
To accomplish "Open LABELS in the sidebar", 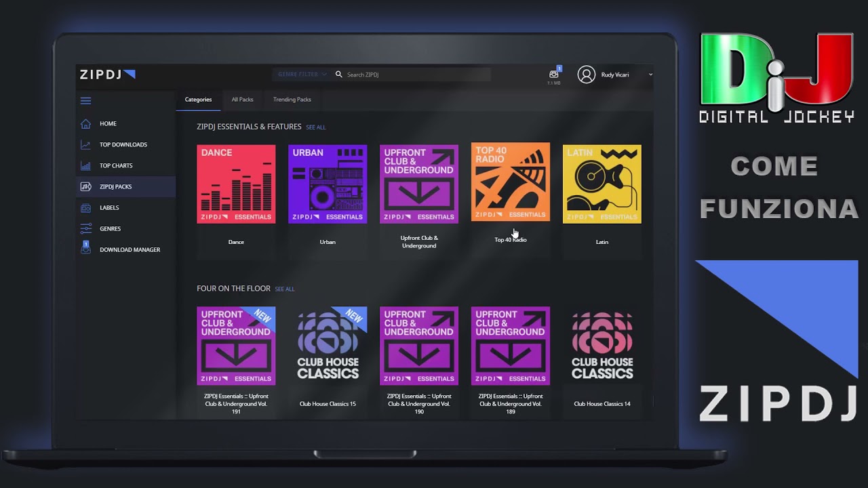I will [109, 207].
